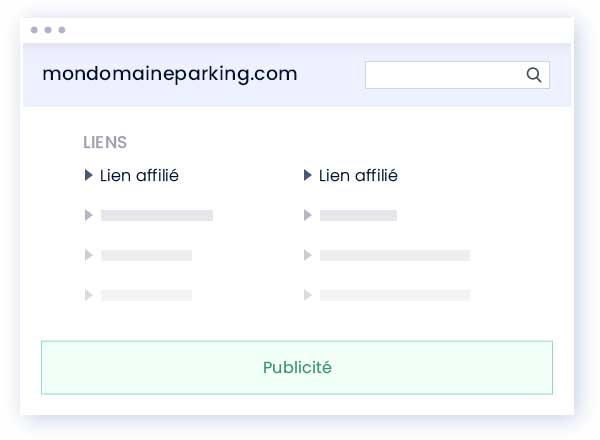Click the 'mondomaineparking.com' site title

click(170, 74)
